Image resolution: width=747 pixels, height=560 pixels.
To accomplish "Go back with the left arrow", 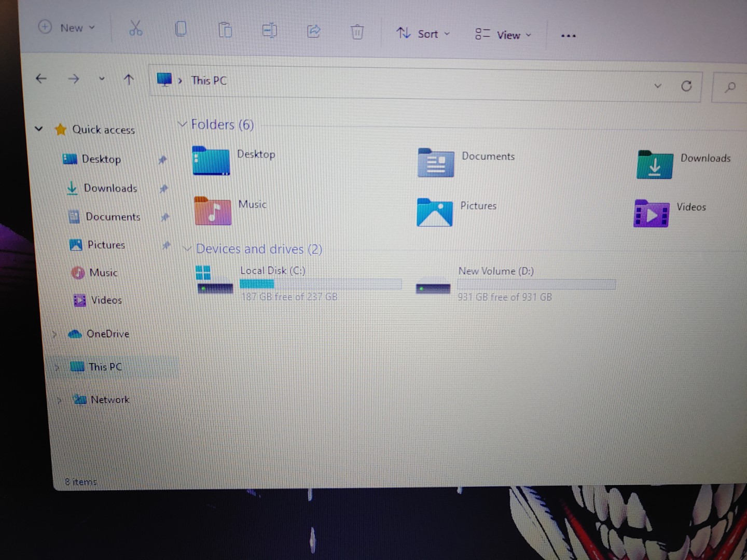I will click(x=41, y=78).
